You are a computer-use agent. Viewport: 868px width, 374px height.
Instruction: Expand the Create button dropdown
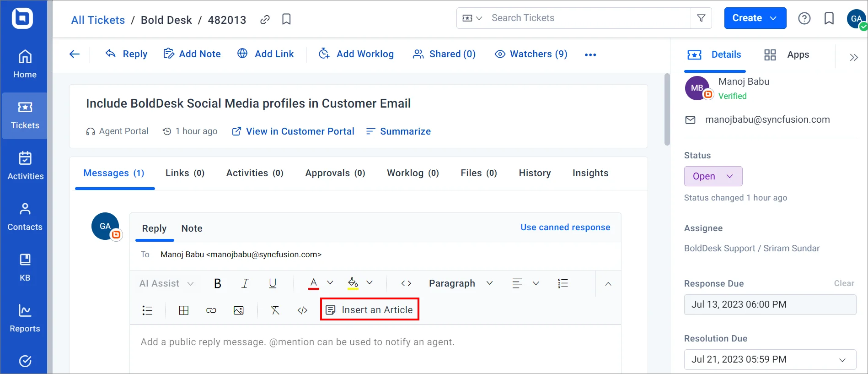(773, 18)
